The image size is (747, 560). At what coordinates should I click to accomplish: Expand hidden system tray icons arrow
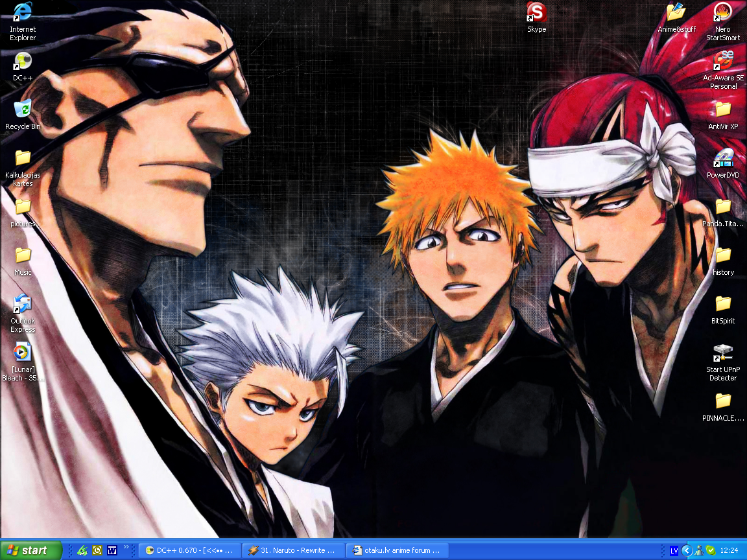pyautogui.click(x=687, y=550)
